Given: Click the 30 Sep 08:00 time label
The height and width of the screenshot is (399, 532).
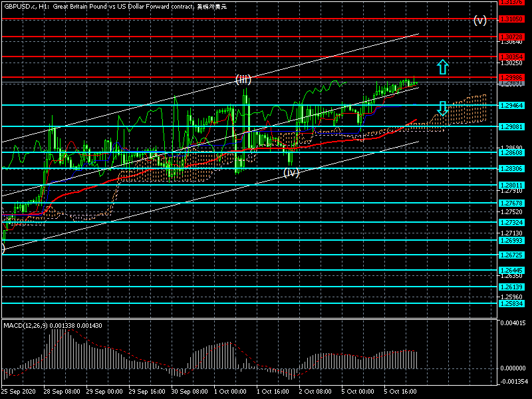Looking at the screenshot, I should click(x=190, y=392).
